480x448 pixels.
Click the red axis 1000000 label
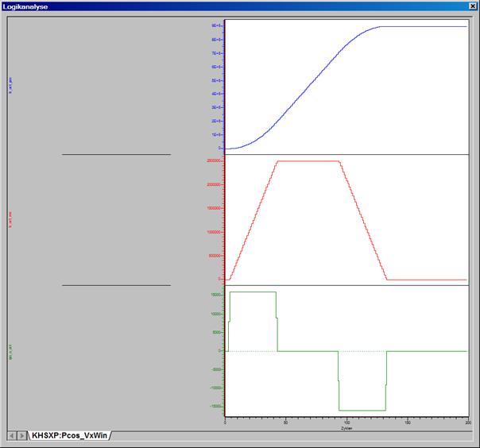tap(214, 232)
